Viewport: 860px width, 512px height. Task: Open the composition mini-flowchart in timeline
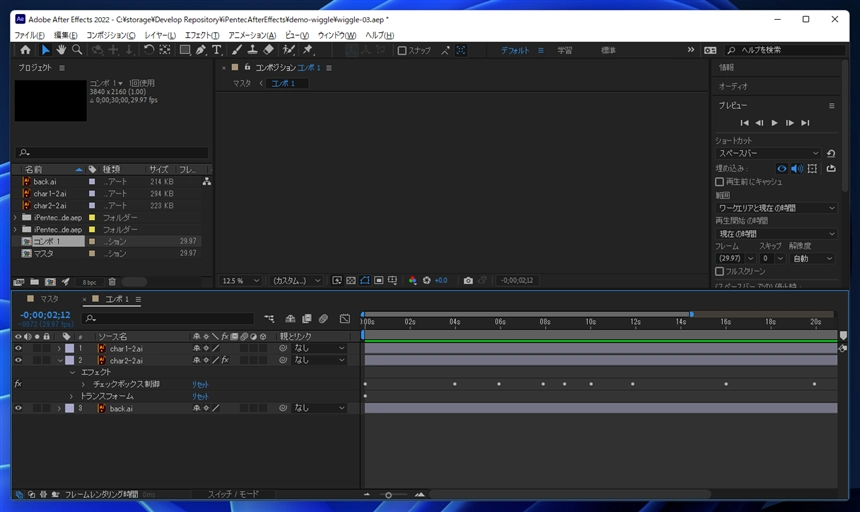click(x=269, y=318)
